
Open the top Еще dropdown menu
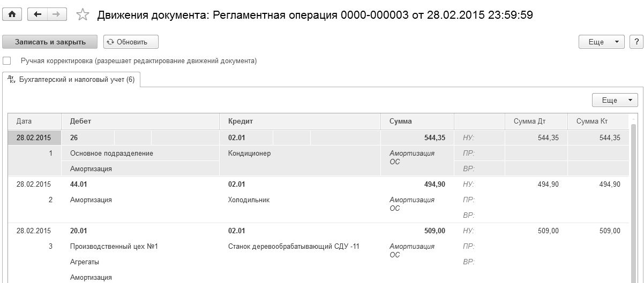pos(601,42)
